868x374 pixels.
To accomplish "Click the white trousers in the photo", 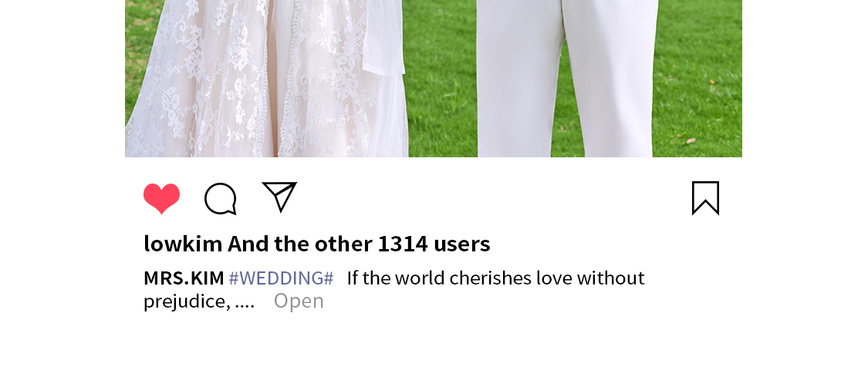I will 567,77.
